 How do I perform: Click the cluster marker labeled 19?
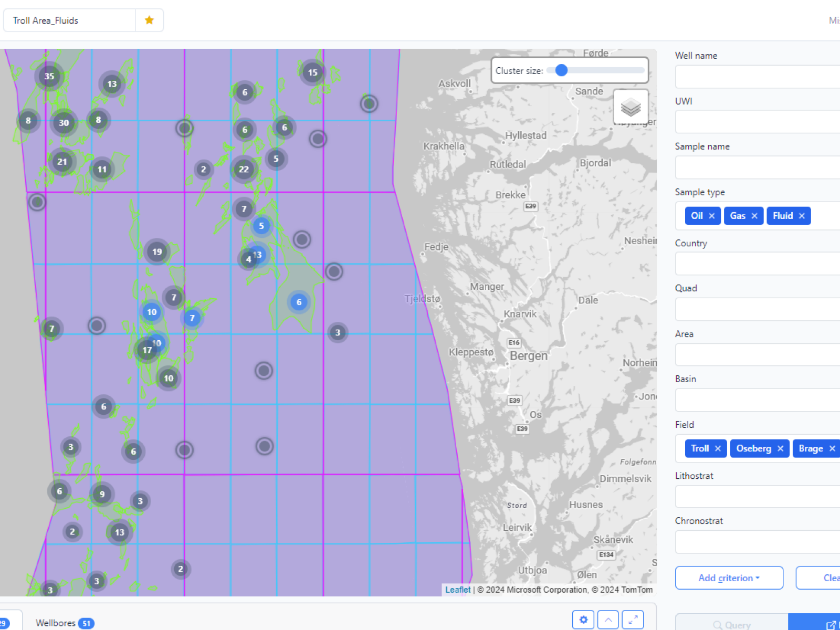pyautogui.click(x=157, y=251)
